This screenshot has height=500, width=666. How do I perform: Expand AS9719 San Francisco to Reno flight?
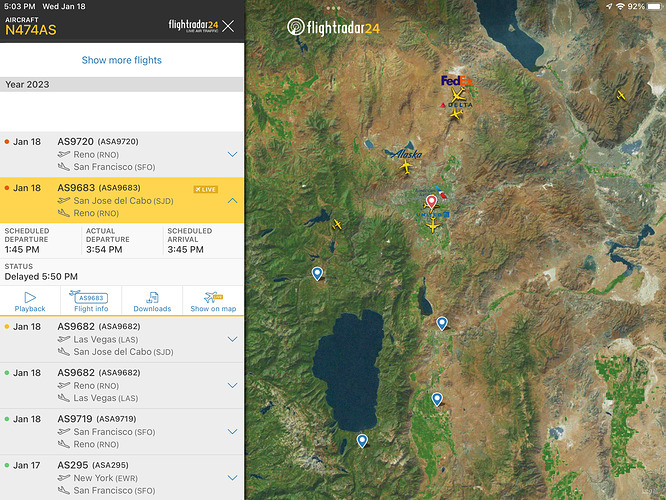click(x=232, y=432)
